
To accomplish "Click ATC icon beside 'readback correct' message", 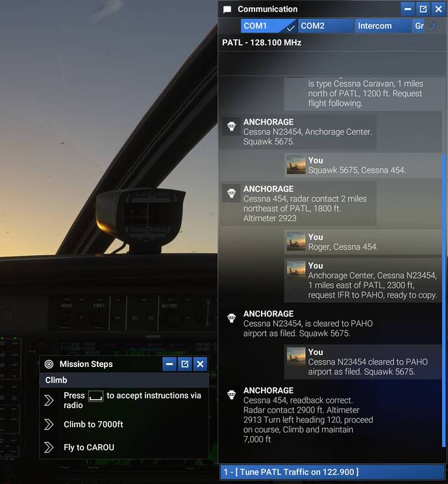I will pos(230,395).
